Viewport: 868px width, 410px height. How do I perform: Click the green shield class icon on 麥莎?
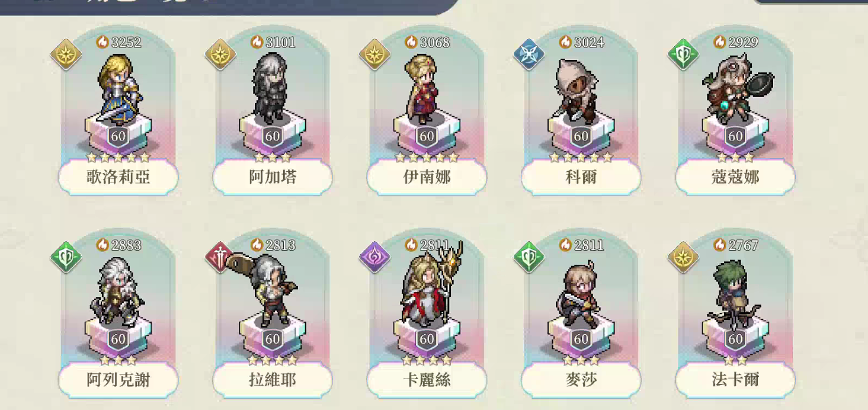pyautogui.click(x=529, y=257)
